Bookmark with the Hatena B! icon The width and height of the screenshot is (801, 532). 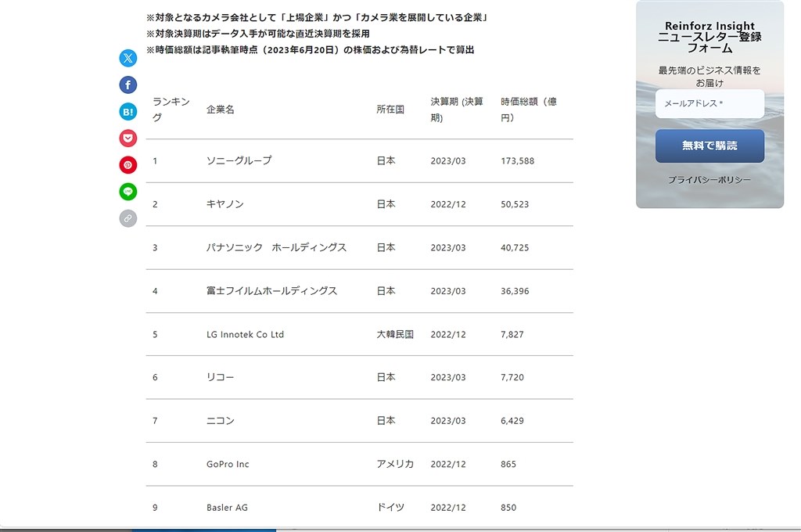(128, 111)
